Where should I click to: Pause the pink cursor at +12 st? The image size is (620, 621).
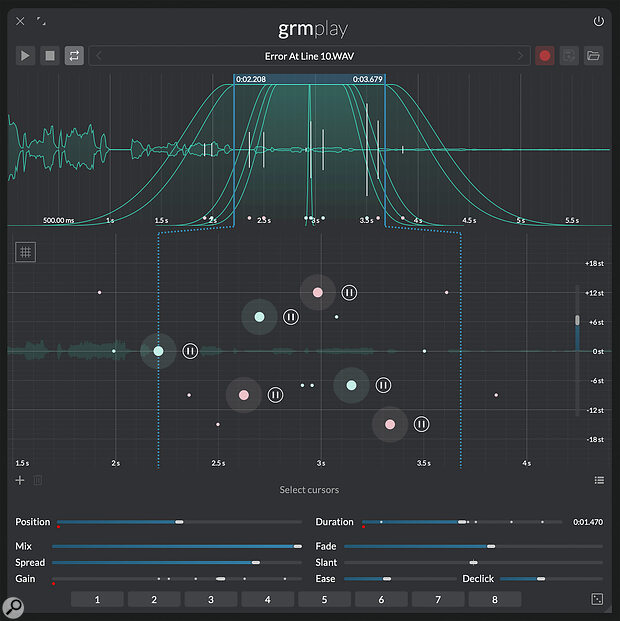tap(349, 293)
